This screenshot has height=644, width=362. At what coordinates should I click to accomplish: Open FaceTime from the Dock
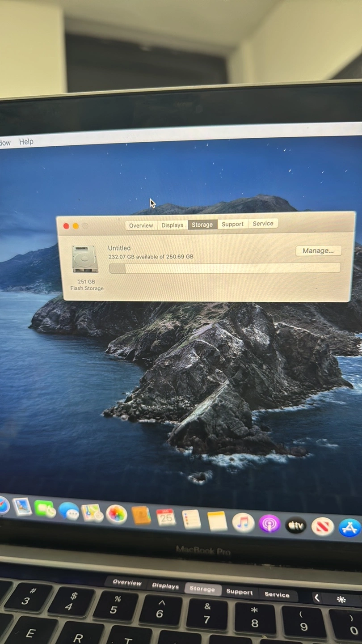click(x=44, y=509)
